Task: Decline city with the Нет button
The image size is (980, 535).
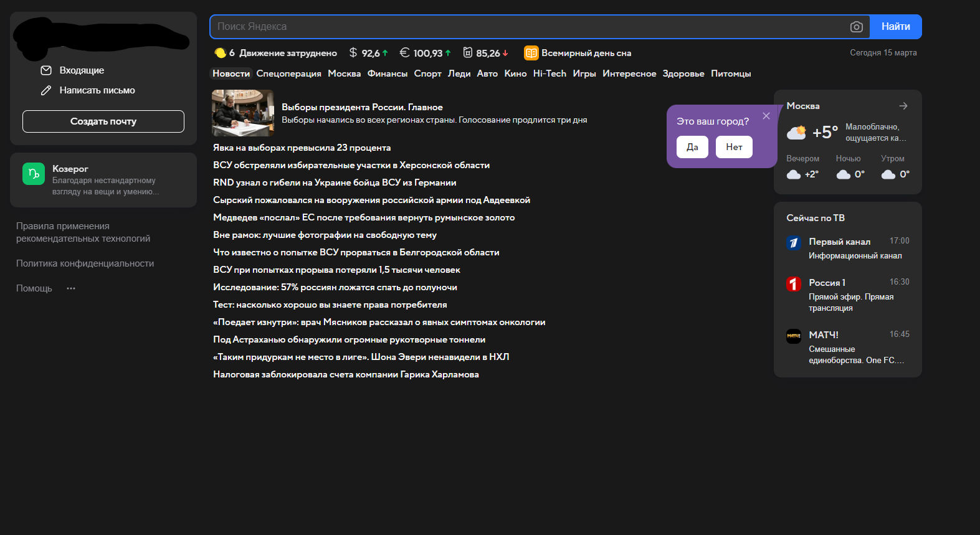Action: pos(734,147)
